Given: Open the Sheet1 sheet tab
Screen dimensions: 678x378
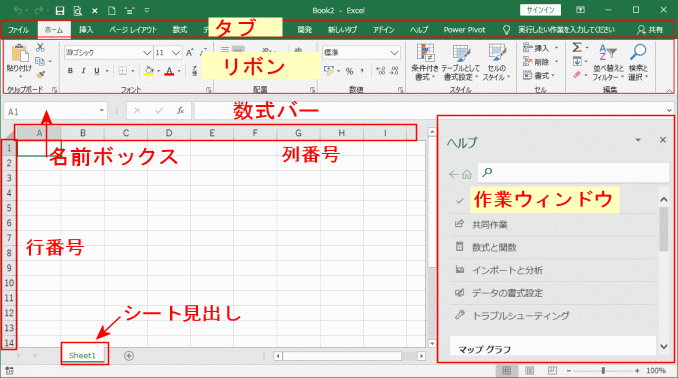Looking at the screenshot, I should (82, 356).
